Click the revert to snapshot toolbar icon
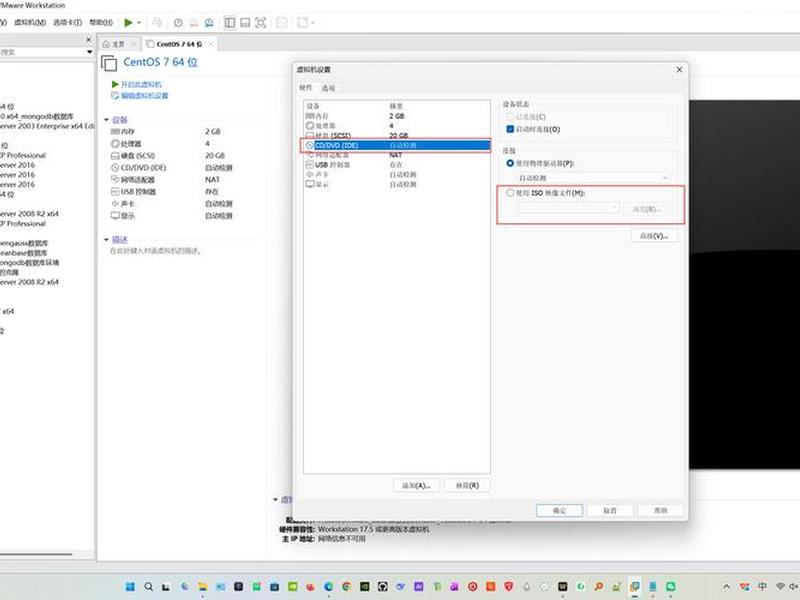Screen dimensions: 800x600 pos(194,23)
